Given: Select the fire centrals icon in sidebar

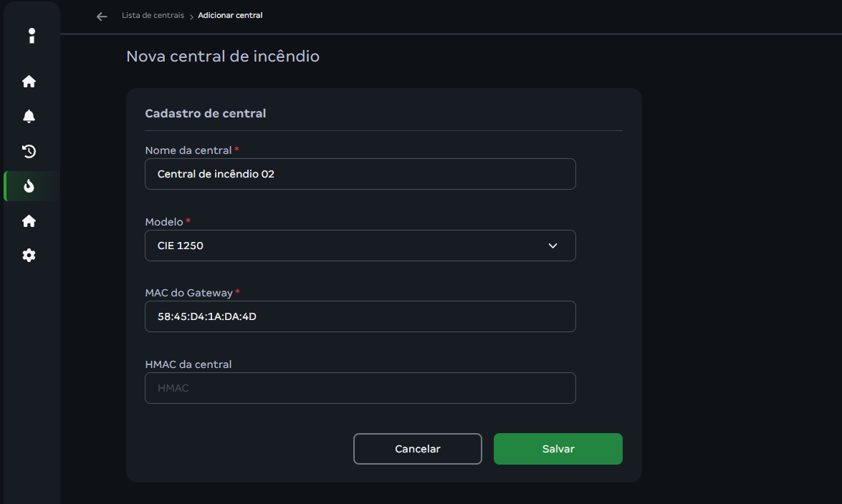Looking at the screenshot, I should pos(29,186).
